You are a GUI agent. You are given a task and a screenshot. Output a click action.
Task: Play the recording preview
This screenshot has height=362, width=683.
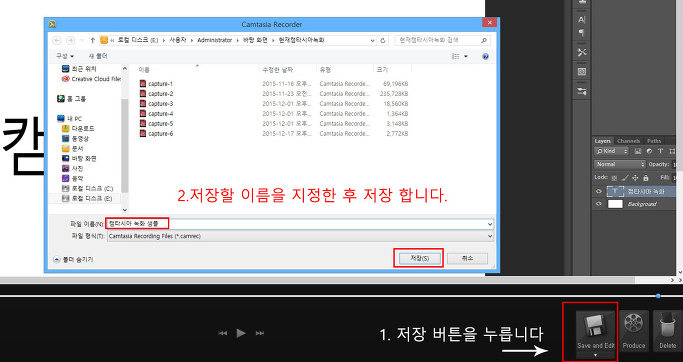pos(241,333)
